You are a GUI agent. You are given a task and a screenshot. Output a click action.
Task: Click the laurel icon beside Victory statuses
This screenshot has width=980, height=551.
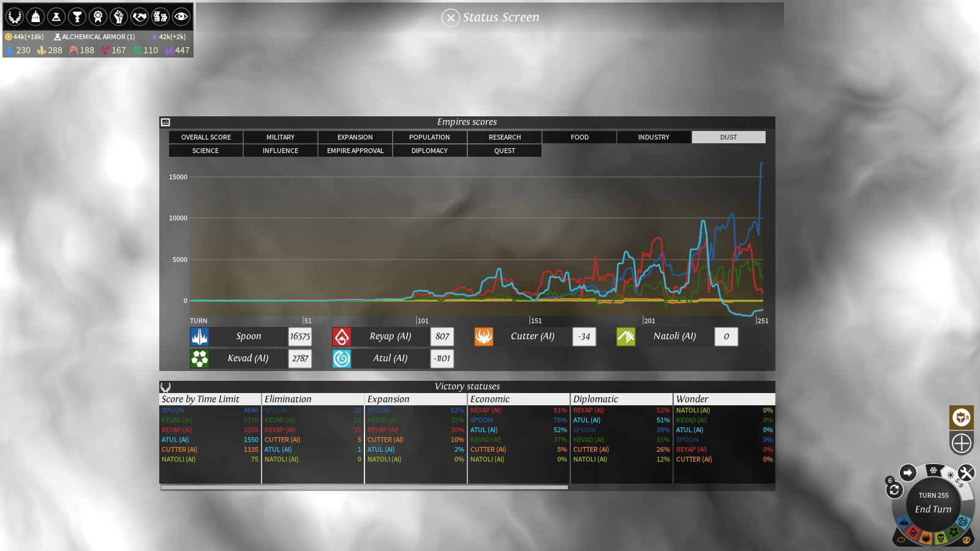tap(165, 387)
